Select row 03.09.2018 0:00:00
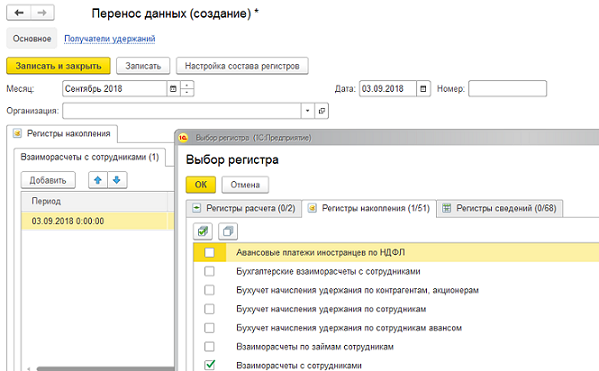This screenshot has height=371, width=599. 97,221
